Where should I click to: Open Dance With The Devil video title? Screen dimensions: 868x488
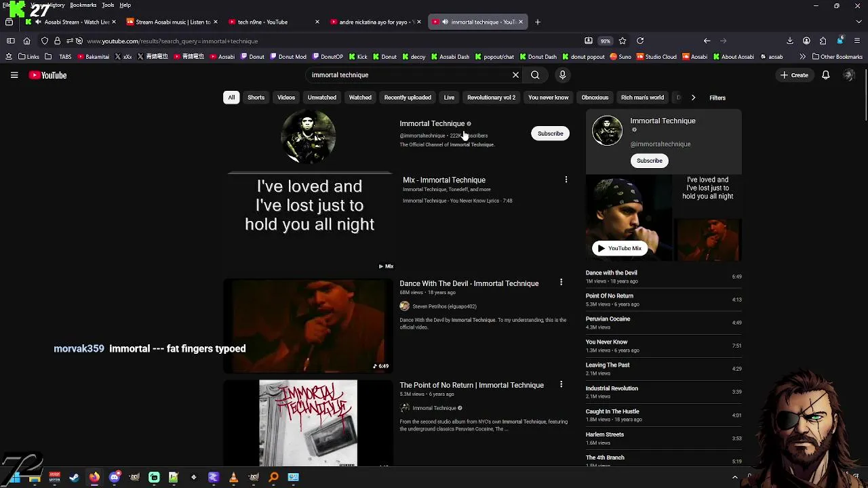(x=469, y=283)
